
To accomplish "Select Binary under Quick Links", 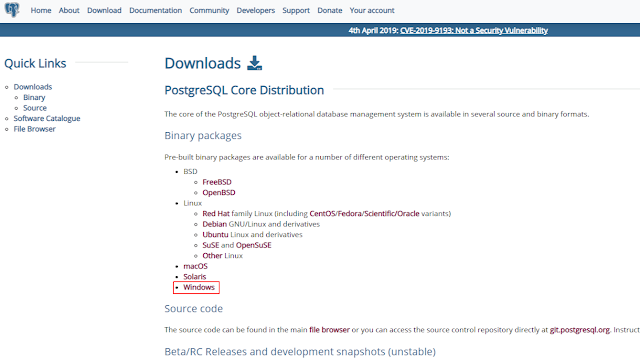I will pyautogui.click(x=34, y=98).
